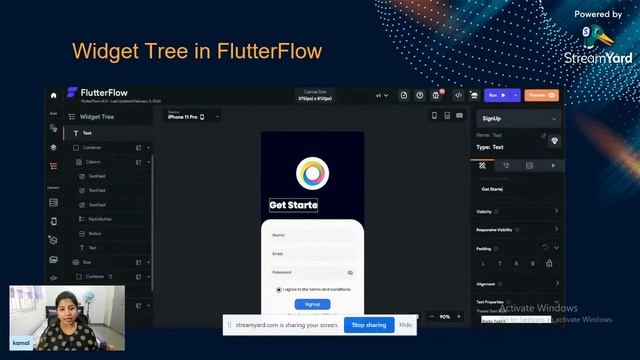Image resolution: width=640 pixels, height=360 pixels.
Task: Select the Get Started heading on canvas
Action: [293, 205]
